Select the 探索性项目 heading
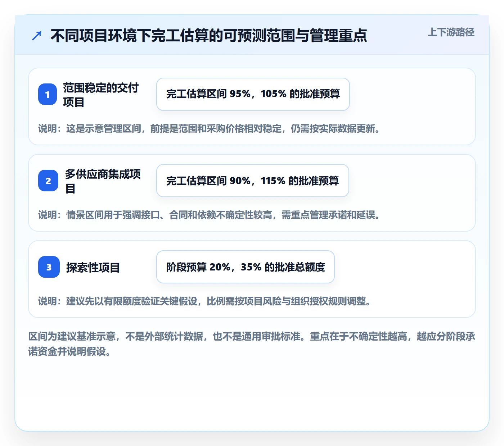Viewport: 504px width, 446px height. tap(93, 267)
